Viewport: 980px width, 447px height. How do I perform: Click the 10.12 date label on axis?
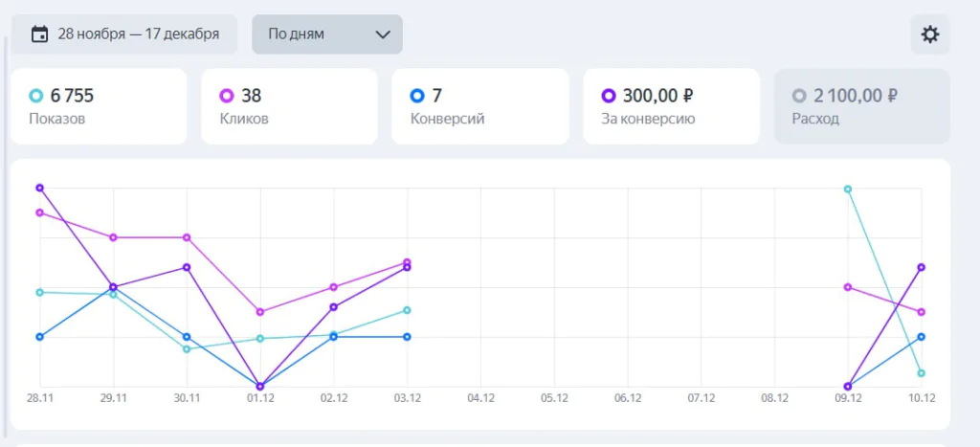[x=922, y=398]
